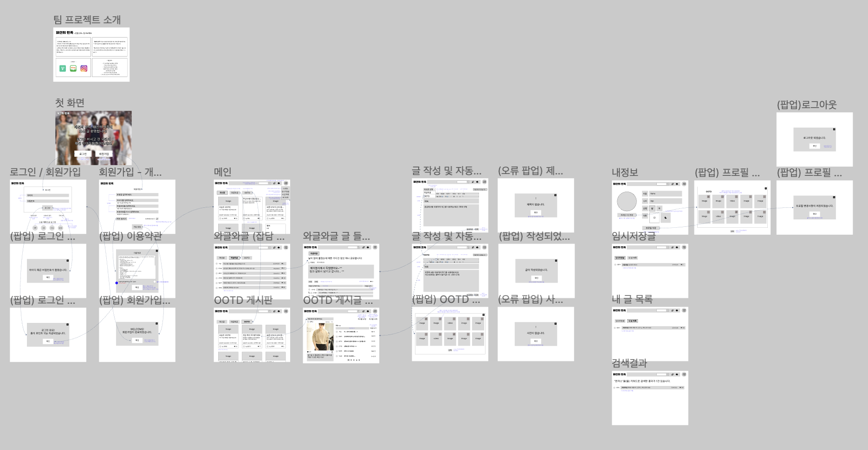
Task: Choose 로그아웃 from the 메인 profile dropdown
Action: pyautogui.click(x=285, y=198)
